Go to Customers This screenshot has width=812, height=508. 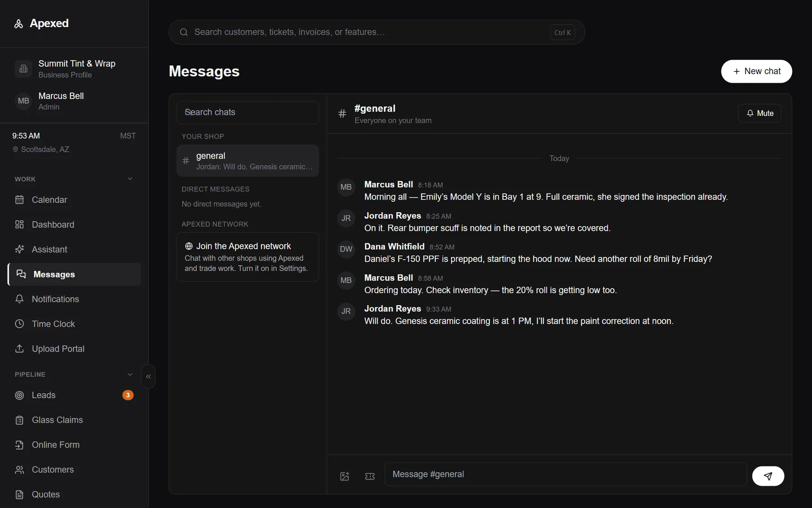coord(74,470)
